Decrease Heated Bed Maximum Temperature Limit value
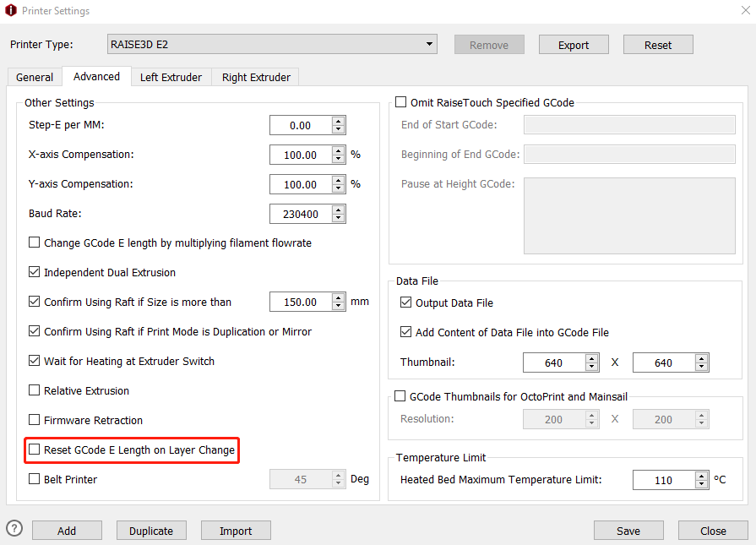 (702, 484)
